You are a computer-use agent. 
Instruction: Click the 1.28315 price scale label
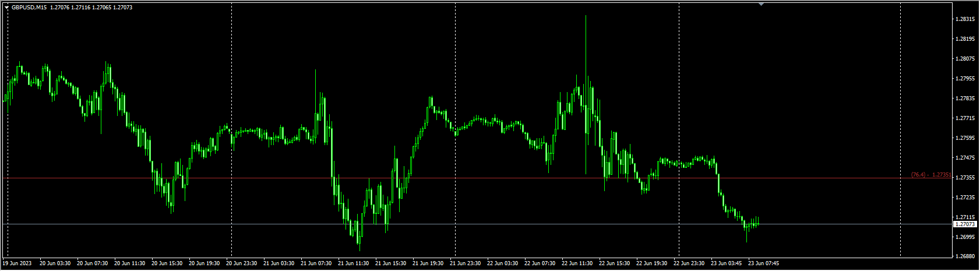point(965,19)
